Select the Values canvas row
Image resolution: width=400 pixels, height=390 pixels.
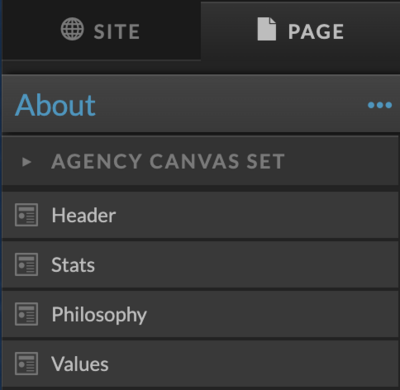[x=200, y=364]
